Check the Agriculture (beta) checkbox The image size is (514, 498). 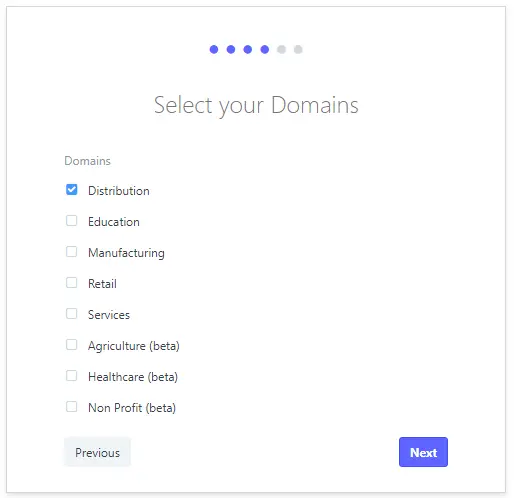[71, 345]
